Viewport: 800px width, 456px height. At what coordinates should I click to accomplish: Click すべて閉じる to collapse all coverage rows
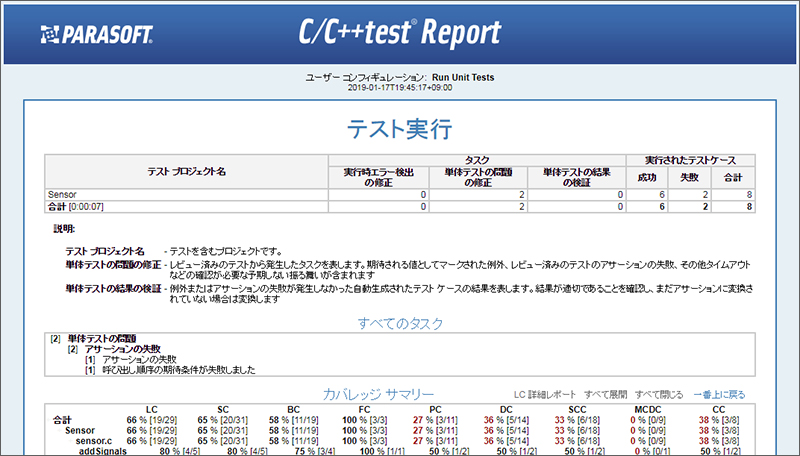659,394
